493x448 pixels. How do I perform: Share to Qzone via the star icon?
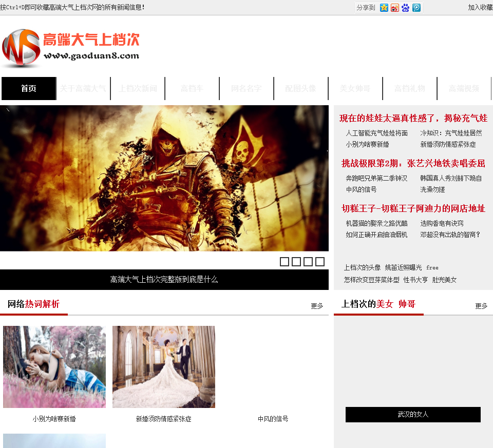pyautogui.click(x=384, y=8)
